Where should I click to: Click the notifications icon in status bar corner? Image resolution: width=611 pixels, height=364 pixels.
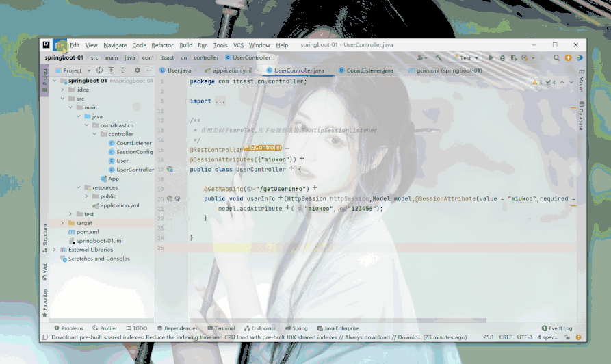pos(578,337)
